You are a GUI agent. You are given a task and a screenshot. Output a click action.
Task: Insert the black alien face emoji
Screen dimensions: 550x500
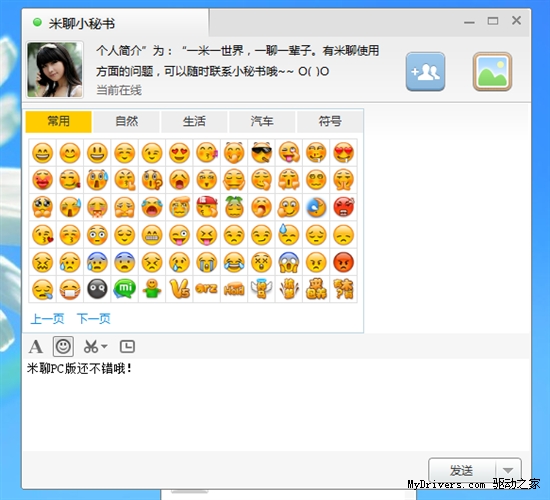(97, 289)
